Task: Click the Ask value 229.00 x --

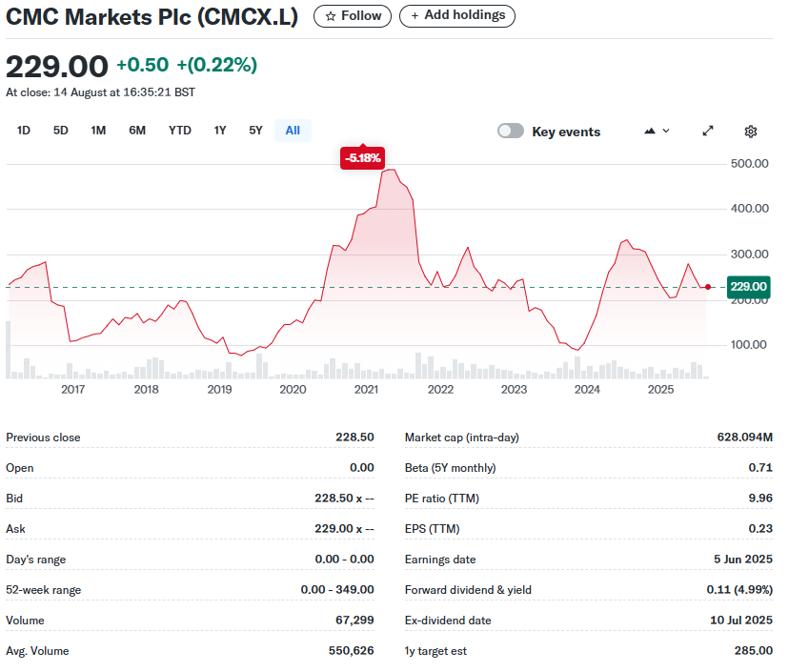Action: [344, 528]
